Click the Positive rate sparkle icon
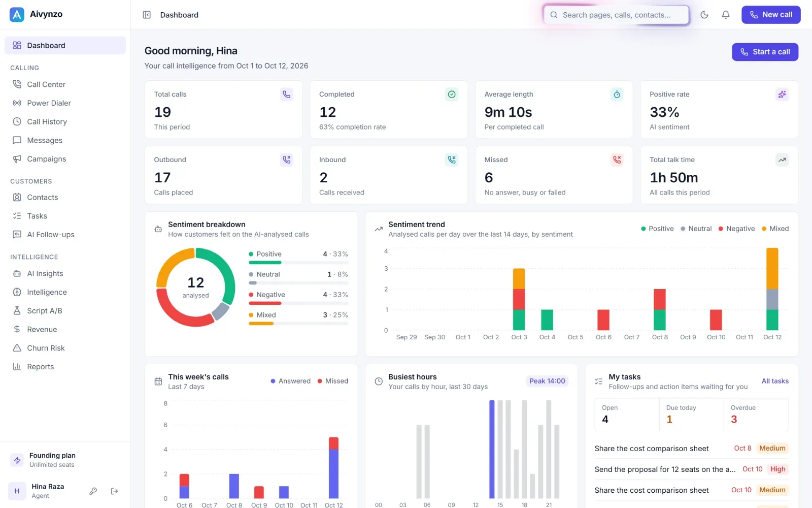The width and height of the screenshot is (812, 508). click(782, 94)
